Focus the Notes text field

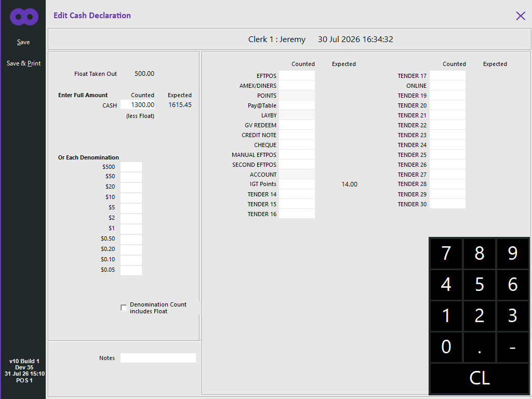pyautogui.click(x=158, y=358)
